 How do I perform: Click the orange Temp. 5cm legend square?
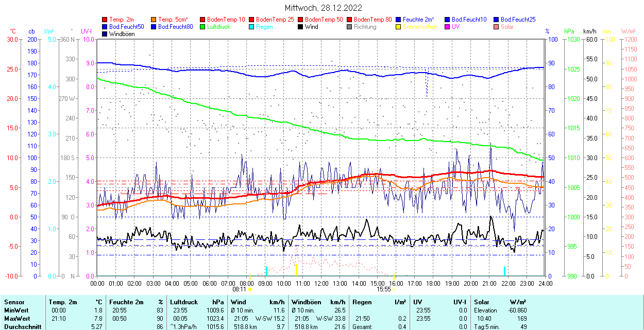pos(154,20)
